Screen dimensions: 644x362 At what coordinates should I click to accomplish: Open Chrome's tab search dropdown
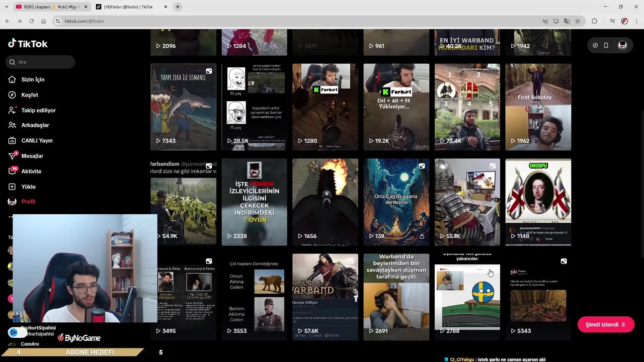(x=7, y=7)
